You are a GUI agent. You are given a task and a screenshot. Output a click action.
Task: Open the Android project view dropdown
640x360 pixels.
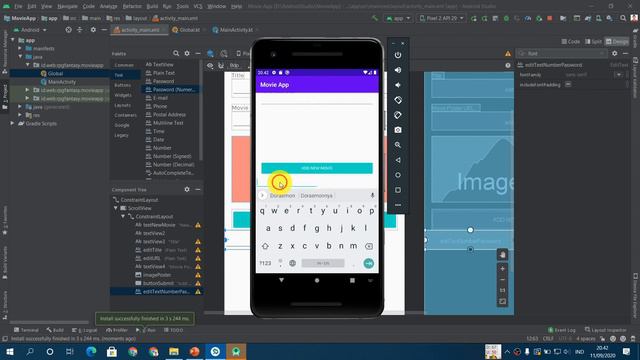(30, 30)
